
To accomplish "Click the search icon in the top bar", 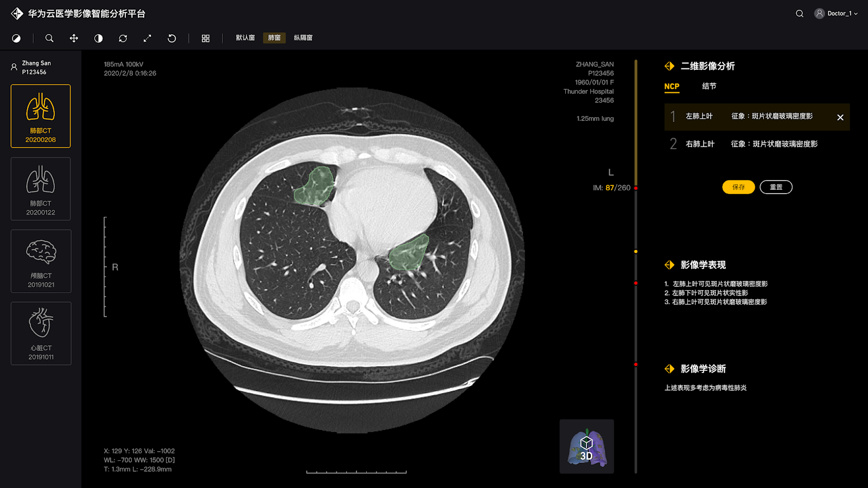I will coord(799,14).
